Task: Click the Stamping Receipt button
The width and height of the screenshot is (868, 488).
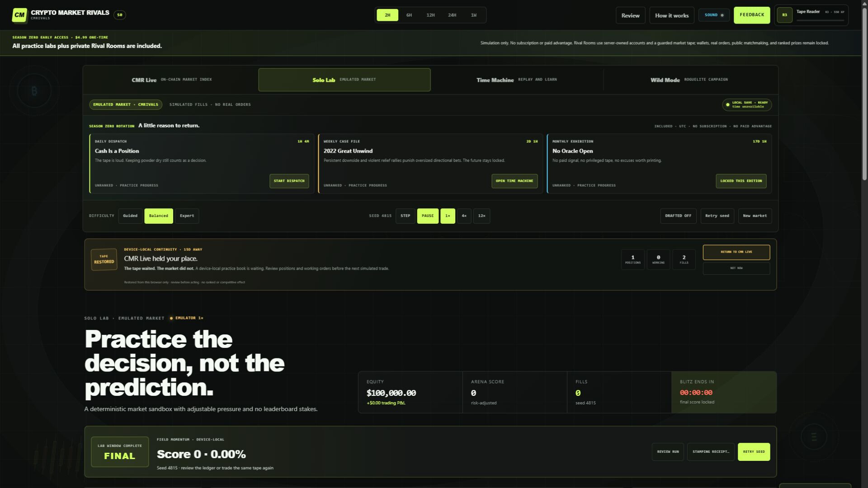Action: click(x=711, y=452)
